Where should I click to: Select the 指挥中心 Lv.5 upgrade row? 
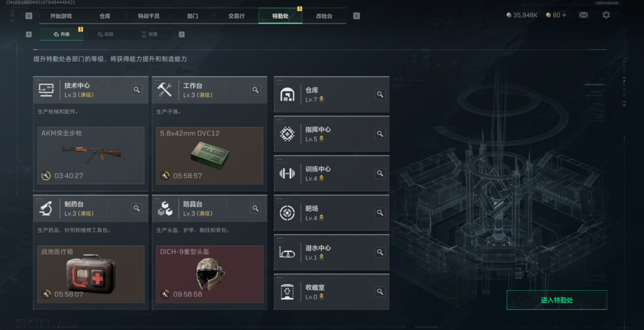[332, 134]
